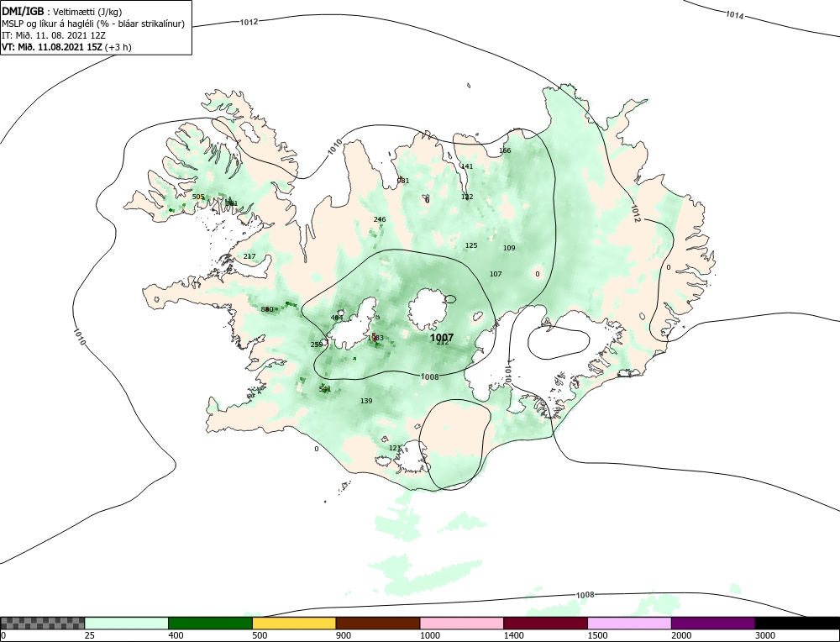Choose the purple 2000–3000 legend swatch

[713, 623]
